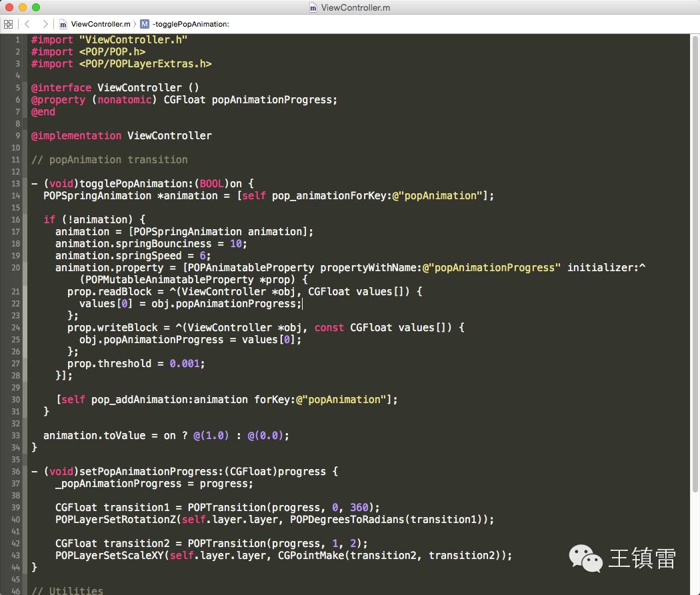
Task: Toggle breakpoint on line 13 gutter
Action: [15, 184]
